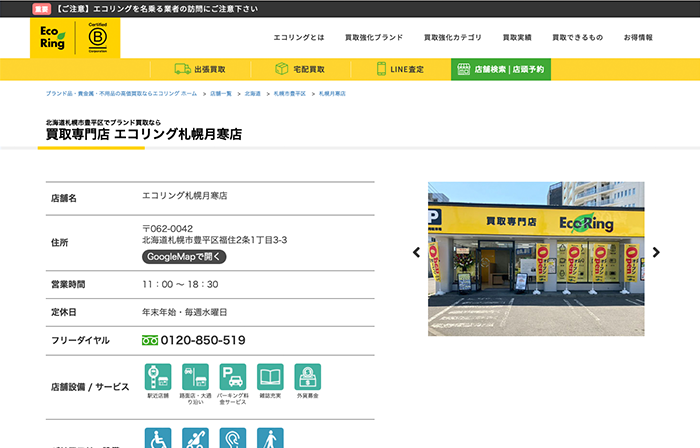The image size is (700, 448).
Task: Click the 札幌月寒店 breadcrumb
Action: tap(332, 94)
